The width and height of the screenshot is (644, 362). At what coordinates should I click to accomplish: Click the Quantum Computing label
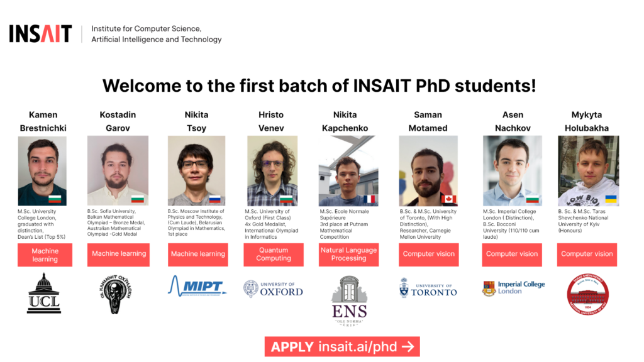(x=274, y=255)
